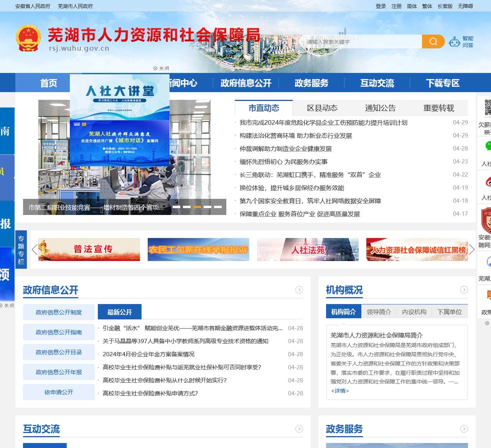Open more arrow beside 政府信息公开 heading
This screenshot has height=448, width=491.
299,290
